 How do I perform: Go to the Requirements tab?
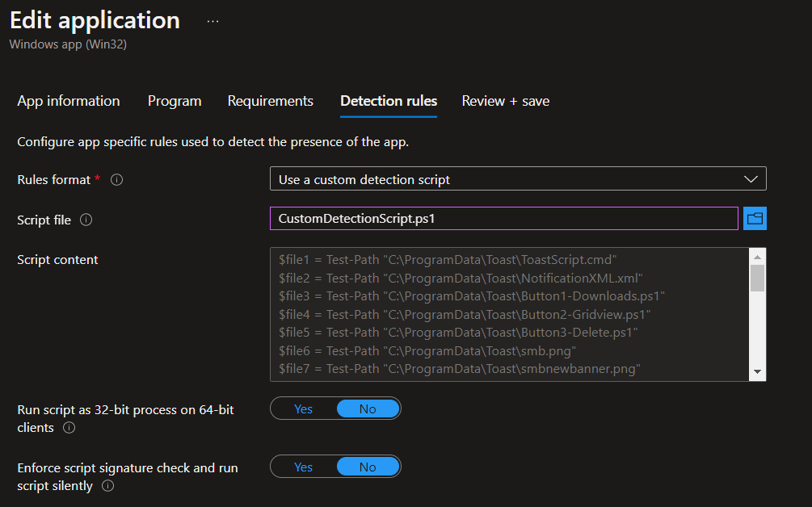(270, 101)
